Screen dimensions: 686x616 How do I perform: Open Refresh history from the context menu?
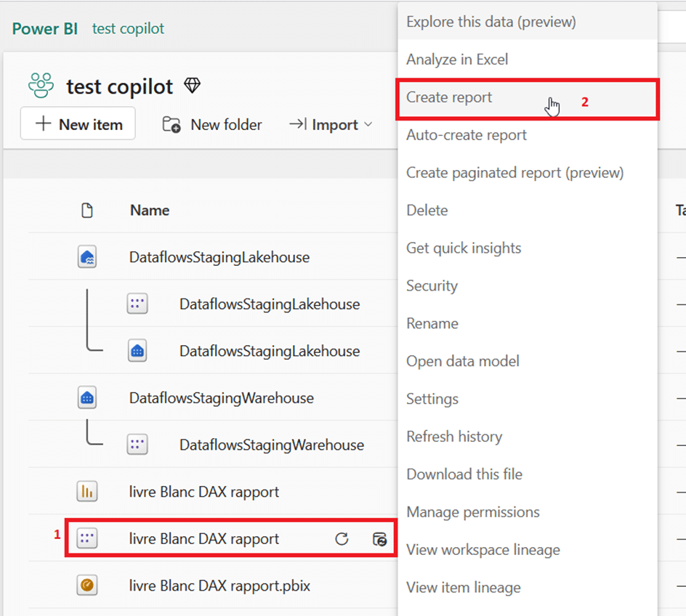pos(454,437)
